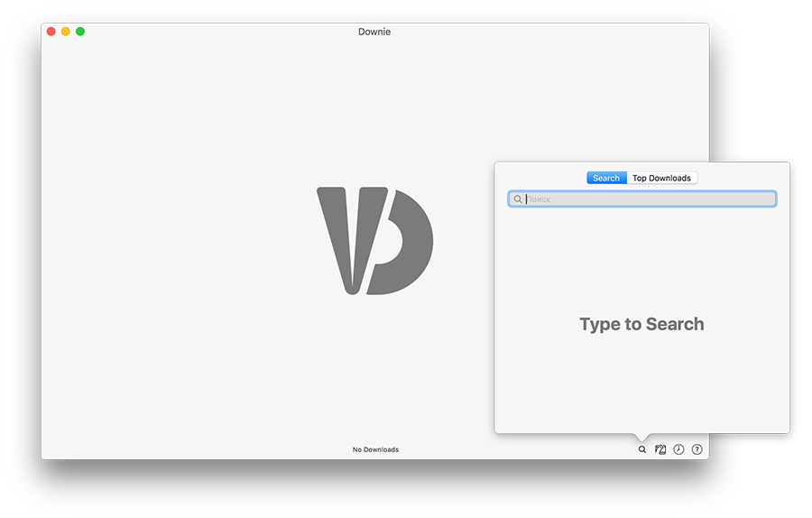The image size is (812, 518).
Task: Minimize Downie using the yellow button
Action: pyautogui.click(x=66, y=32)
